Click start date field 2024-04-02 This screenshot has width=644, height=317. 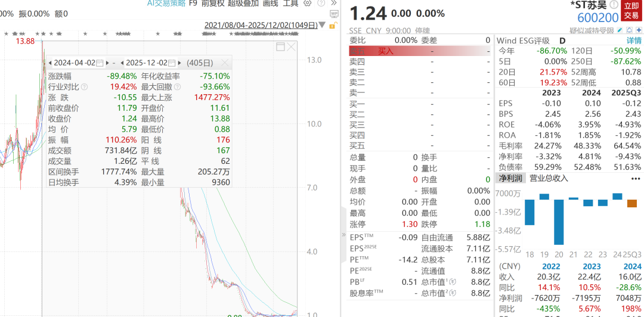point(75,63)
